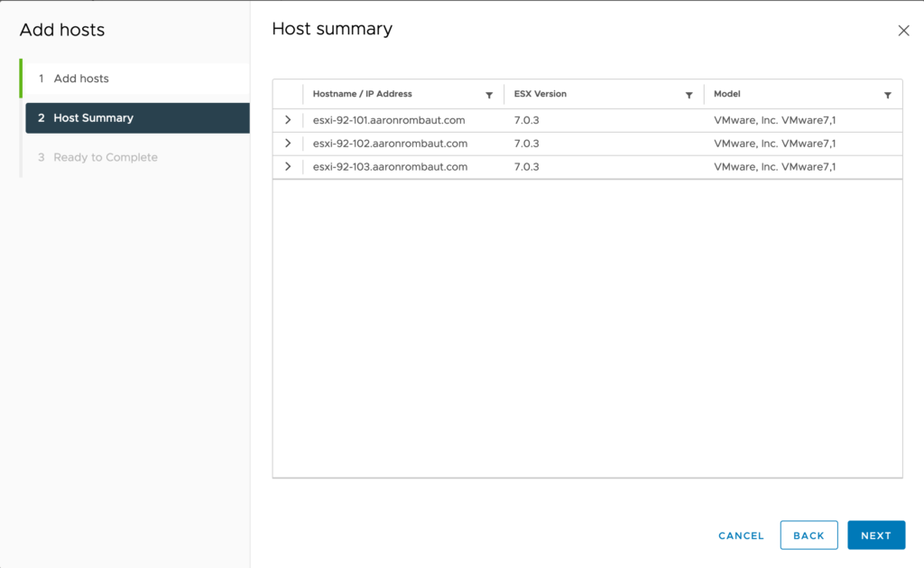This screenshot has height=568, width=924.
Task: Sort by the ESX Version column header
Action: point(540,94)
